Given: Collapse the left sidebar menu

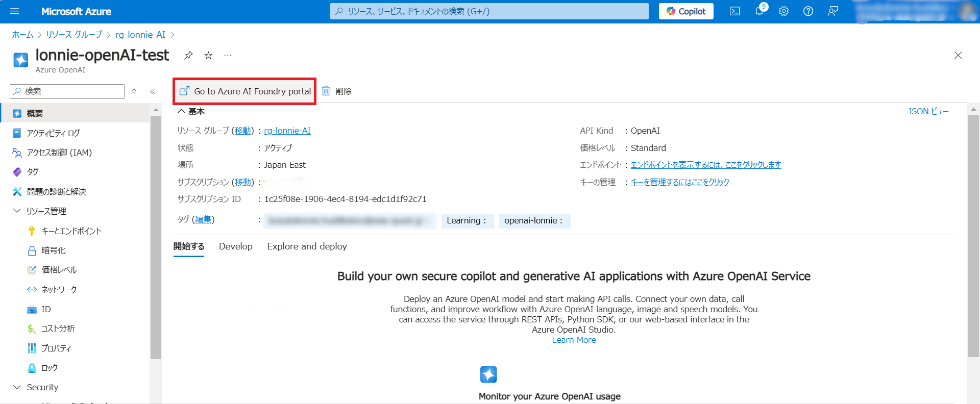Looking at the screenshot, I should click(152, 91).
